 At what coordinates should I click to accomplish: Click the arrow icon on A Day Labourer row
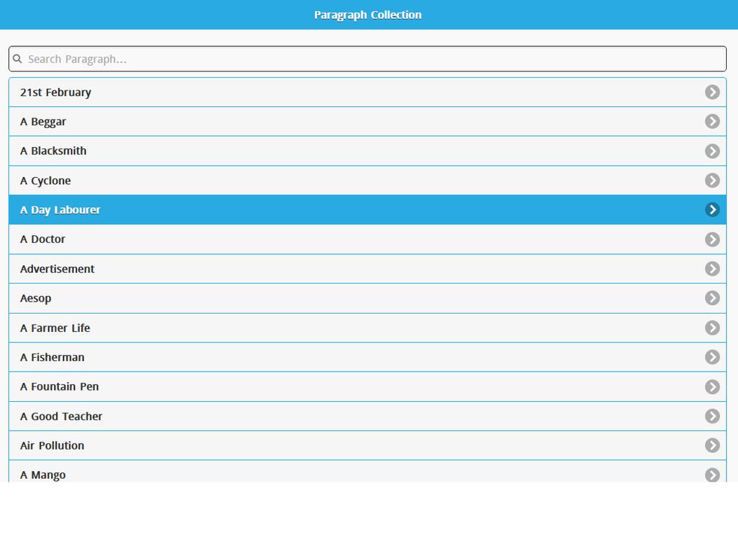coord(711,209)
